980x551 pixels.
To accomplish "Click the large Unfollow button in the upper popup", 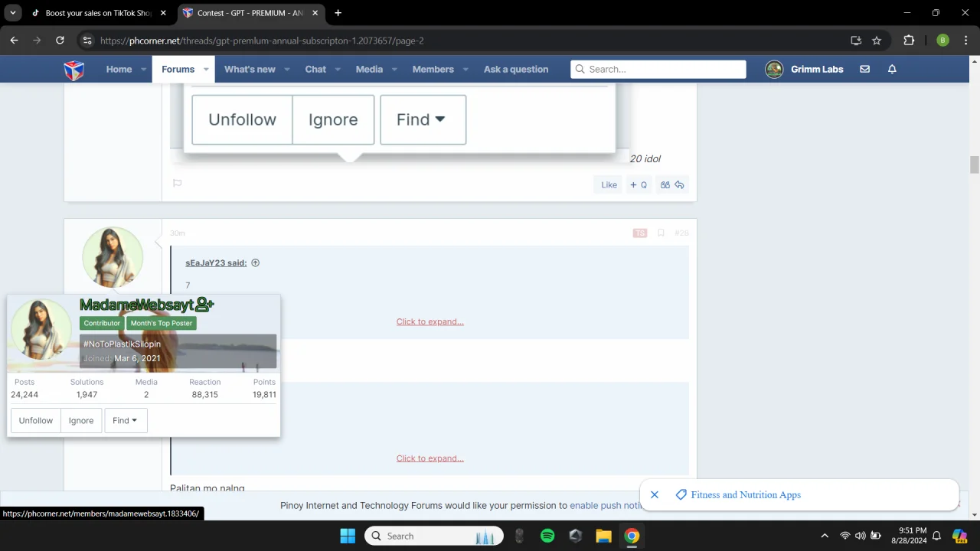I will click(242, 119).
